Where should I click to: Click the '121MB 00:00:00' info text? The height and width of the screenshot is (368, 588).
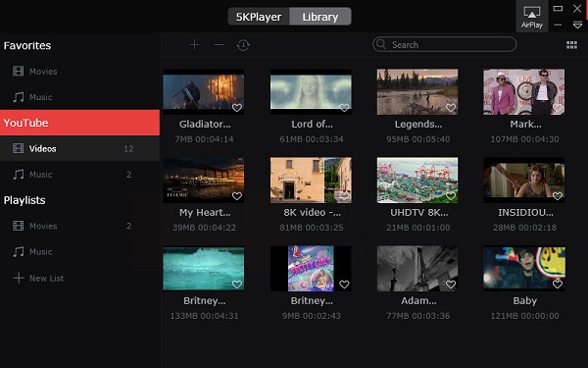pyautogui.click(x=524, y=316)
